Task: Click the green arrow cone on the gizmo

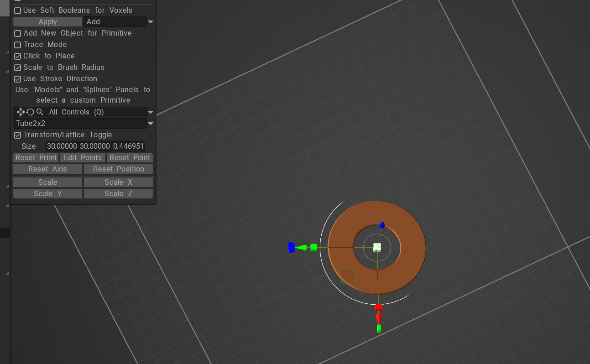Action: point(301,248)
